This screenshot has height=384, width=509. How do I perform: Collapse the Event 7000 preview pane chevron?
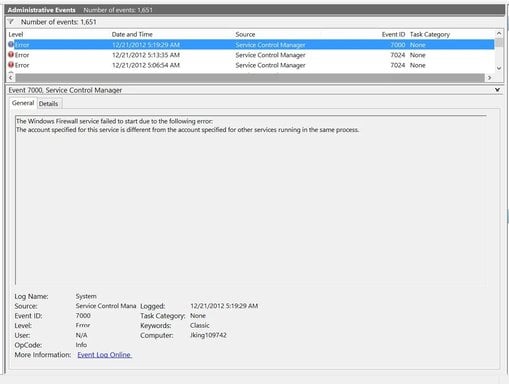(x=497, y=90)
